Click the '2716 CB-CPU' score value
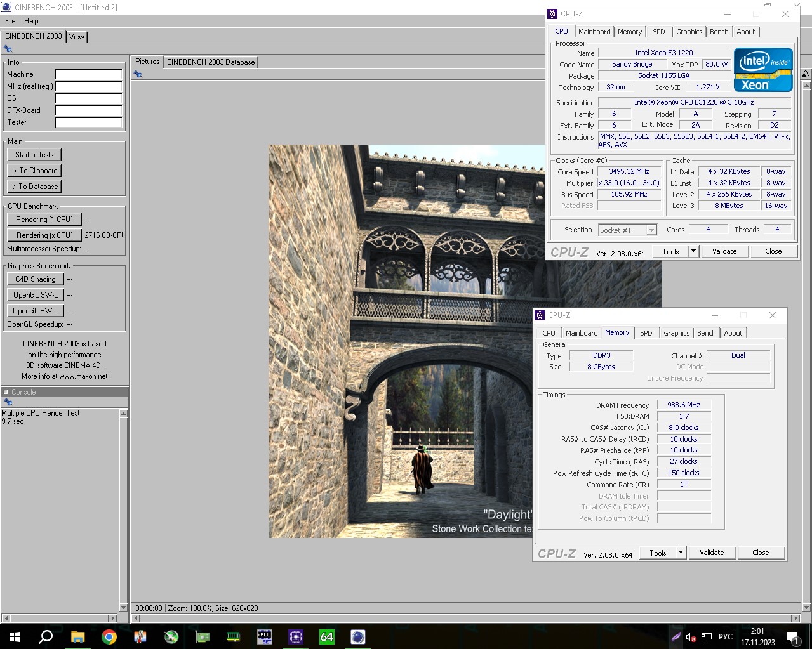The height and width of the screenshot is (649, 812). 103,235
